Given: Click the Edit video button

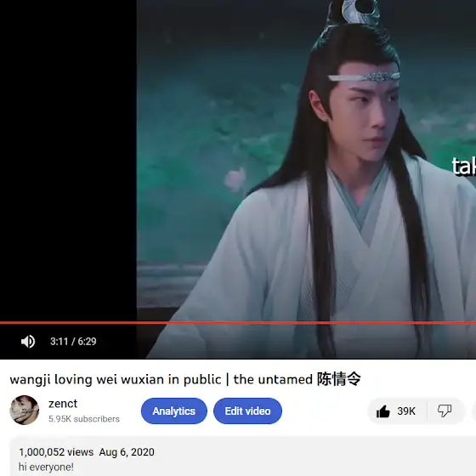Looking at the screenshot, I should pyautogui.click(x=247, y=411).
